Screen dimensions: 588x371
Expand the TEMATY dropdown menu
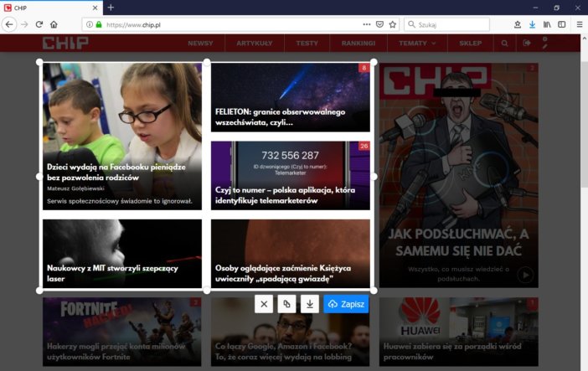pos(417,44)
